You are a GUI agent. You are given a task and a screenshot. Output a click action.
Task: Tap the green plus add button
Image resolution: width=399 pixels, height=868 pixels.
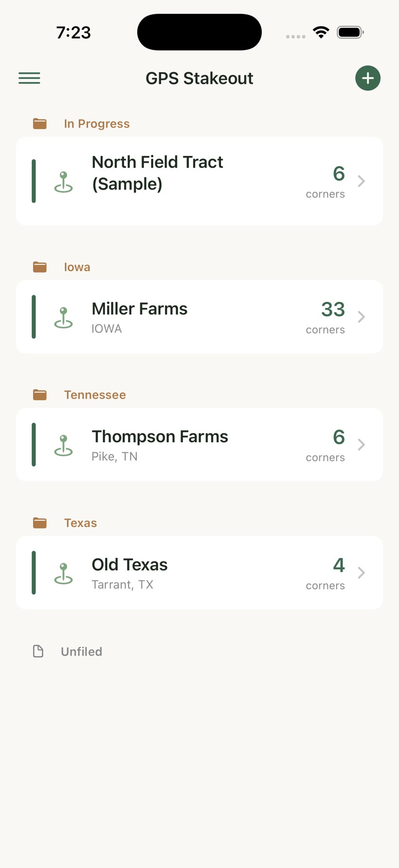368,78
